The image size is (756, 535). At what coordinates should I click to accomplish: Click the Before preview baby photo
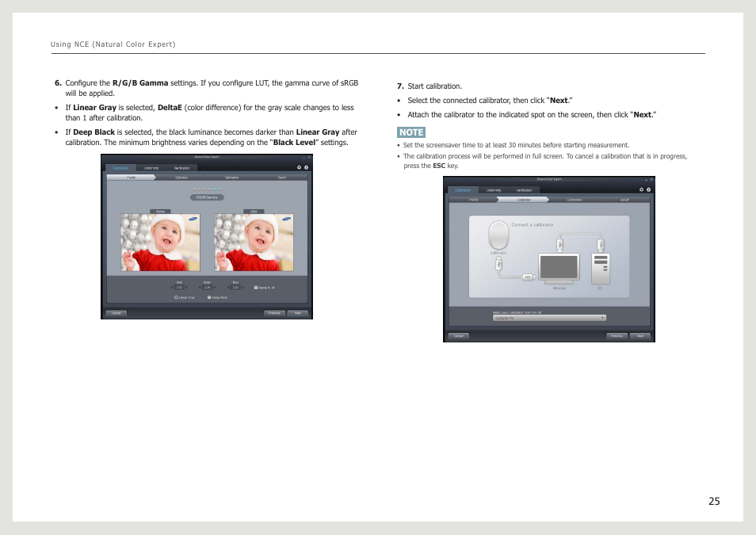(x=161, y=243)
